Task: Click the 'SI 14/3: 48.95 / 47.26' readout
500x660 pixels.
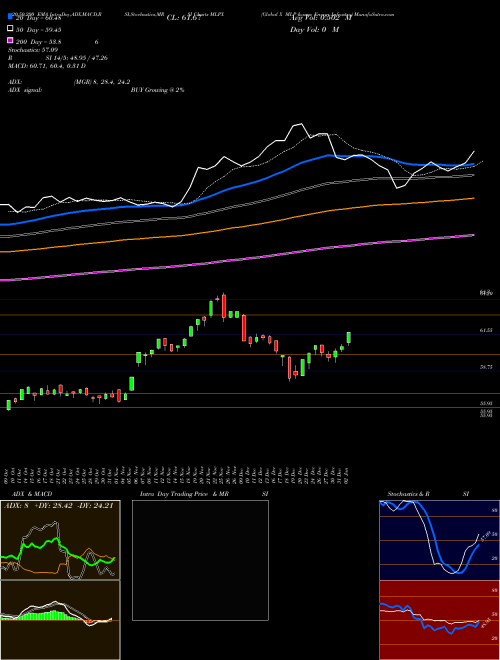Action: pyautogui.click(x=77, y=58)
